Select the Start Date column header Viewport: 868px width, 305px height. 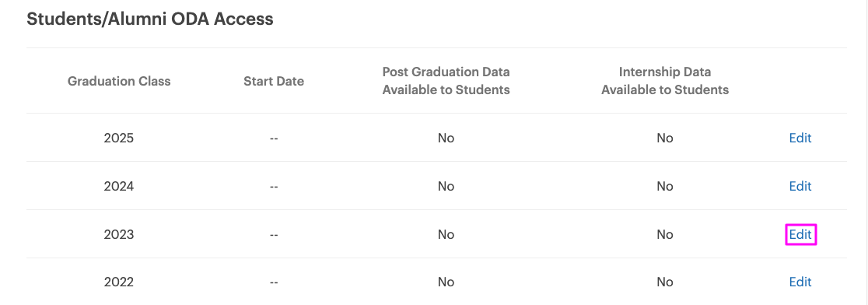274,82
